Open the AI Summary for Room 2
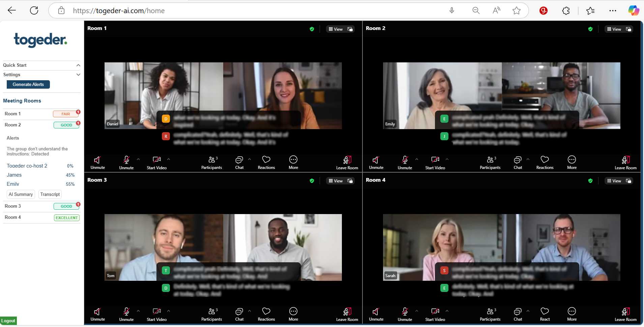644x327 pixels. click(21, 195)
